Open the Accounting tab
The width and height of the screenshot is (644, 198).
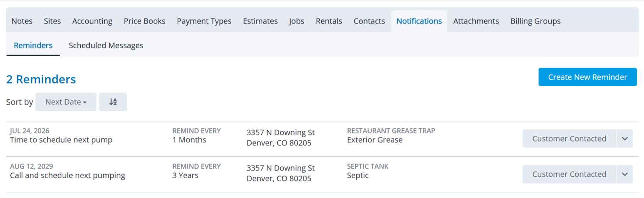(x=92, y=21)
